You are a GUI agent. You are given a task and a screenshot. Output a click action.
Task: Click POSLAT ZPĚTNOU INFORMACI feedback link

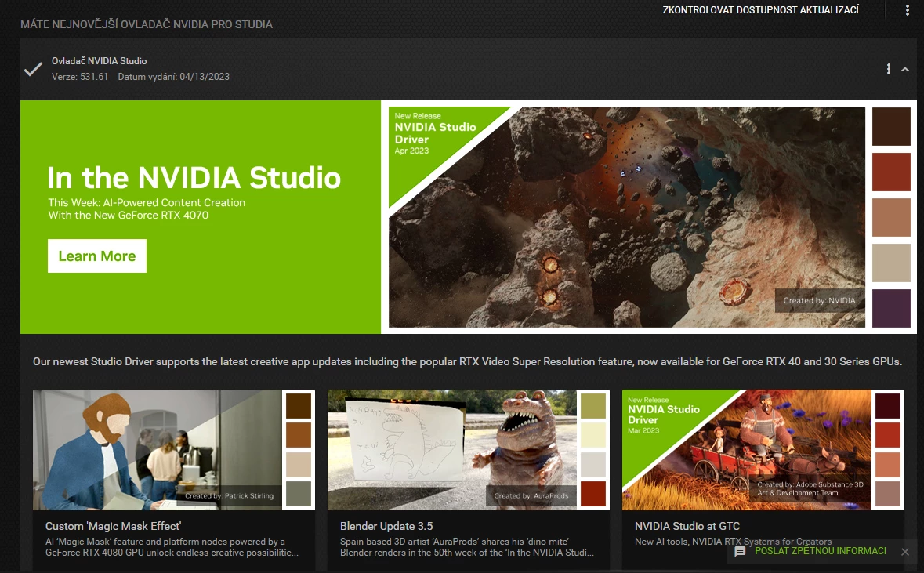tap(821, 550)
